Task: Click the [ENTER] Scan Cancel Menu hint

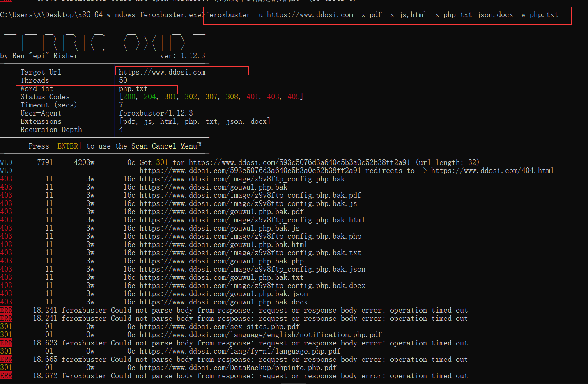Action: tap(115, 146)
